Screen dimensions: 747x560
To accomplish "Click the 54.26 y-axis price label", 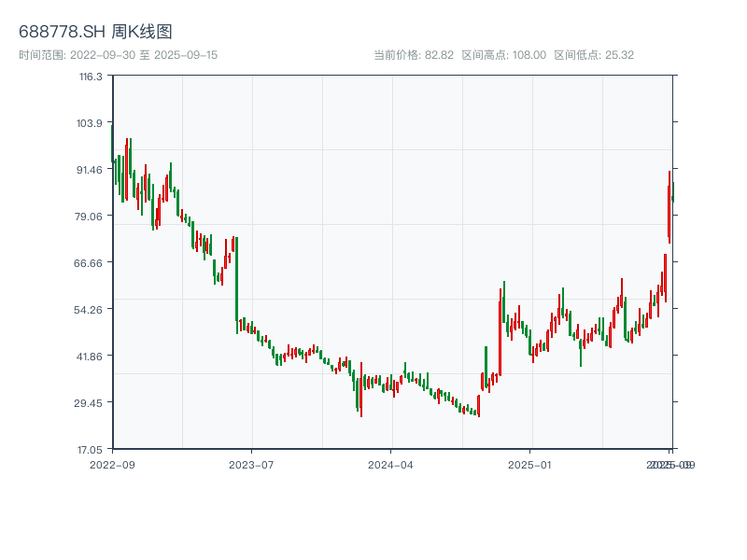I will pyautogui.click(x=90, y=310).
